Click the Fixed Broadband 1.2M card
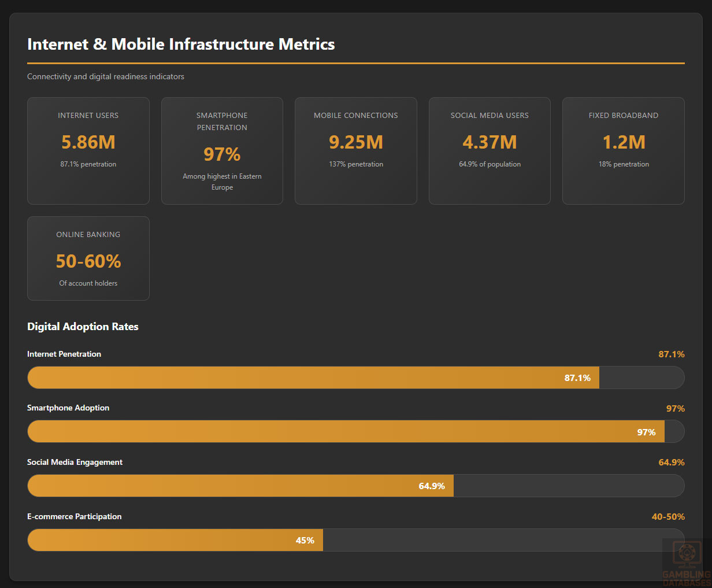712x588 pixels. [x=623, y=150]
